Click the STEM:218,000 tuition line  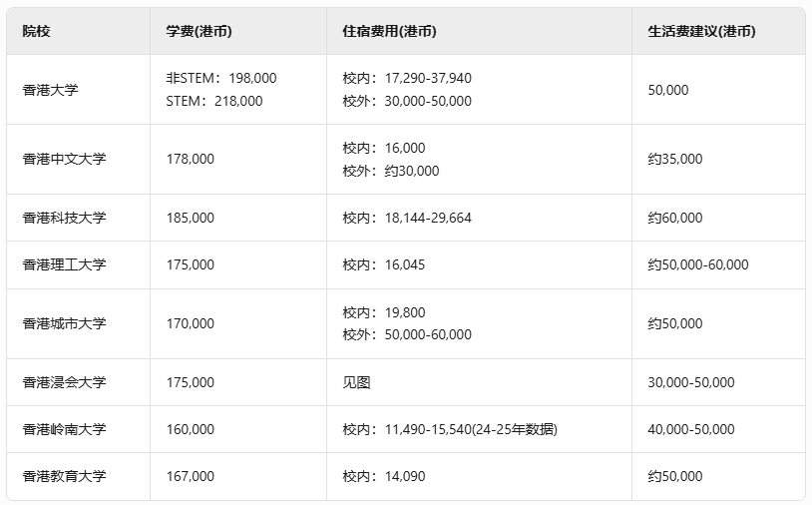coord(214,101)
